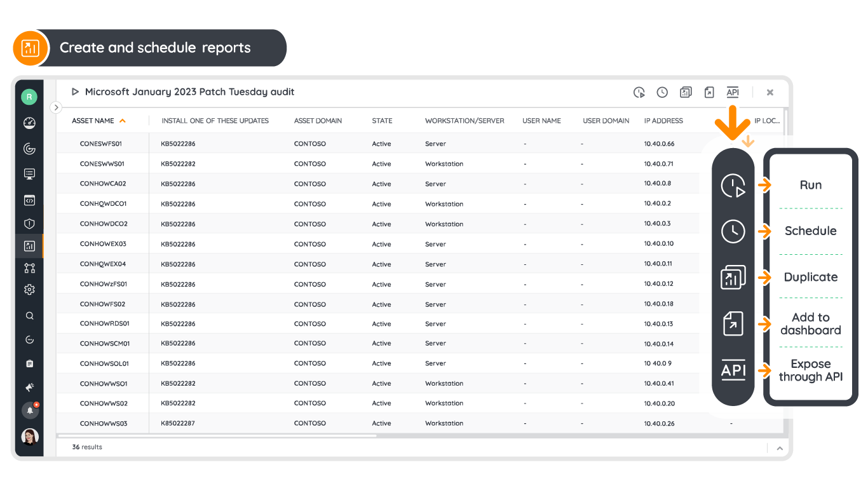Click the Run option label

811,185
